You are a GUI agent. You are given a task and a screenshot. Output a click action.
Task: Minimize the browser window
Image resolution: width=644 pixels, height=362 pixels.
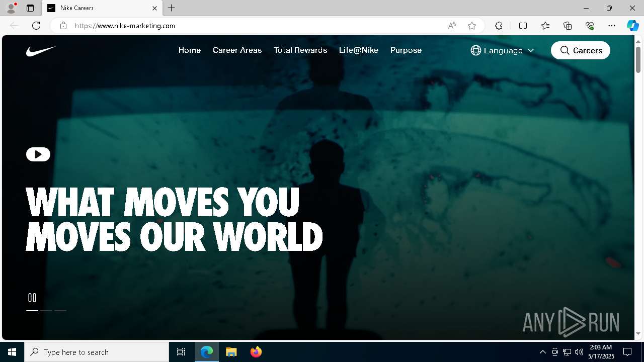[x=586, y=8]
